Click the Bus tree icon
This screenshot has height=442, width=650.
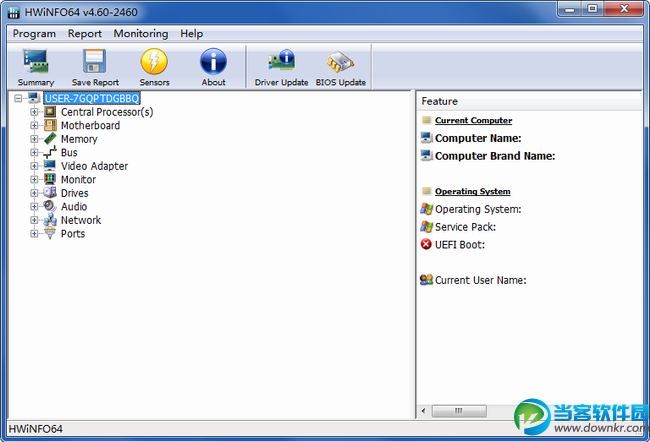coord(50,152)
